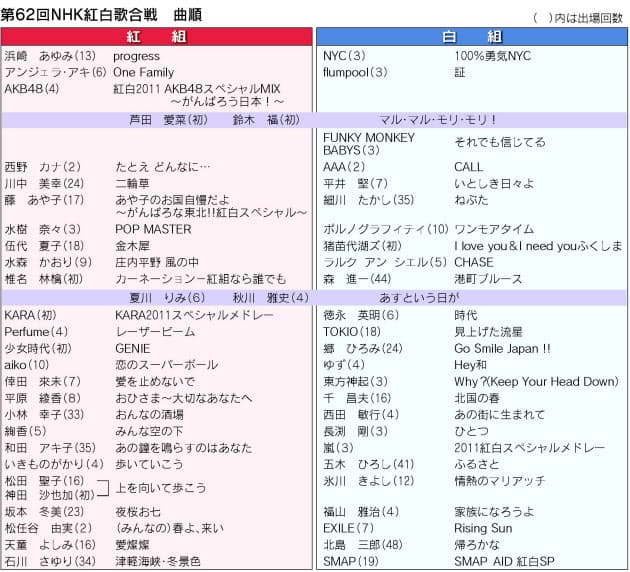The width and height of the screenshot is (630, 572).
Task: Select the artist name 浜崎あゆみ(13)
Action: [x=50, y=56]
